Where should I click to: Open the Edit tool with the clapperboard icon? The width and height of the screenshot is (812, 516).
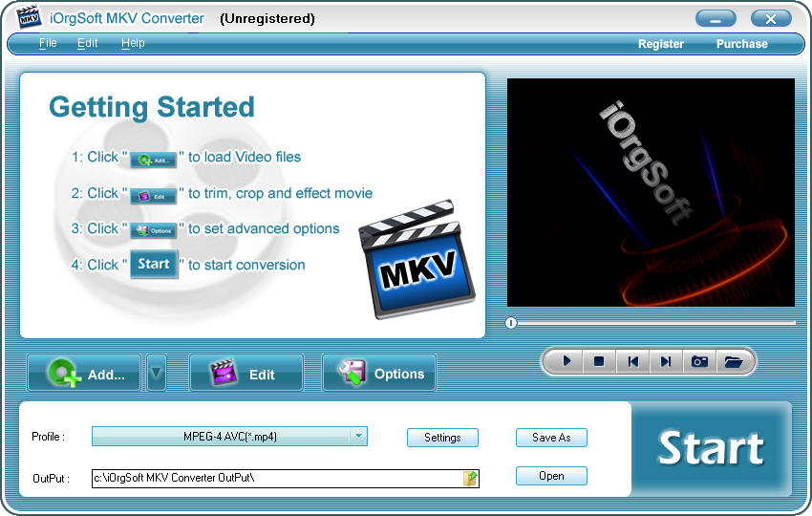tap(246, 373)
